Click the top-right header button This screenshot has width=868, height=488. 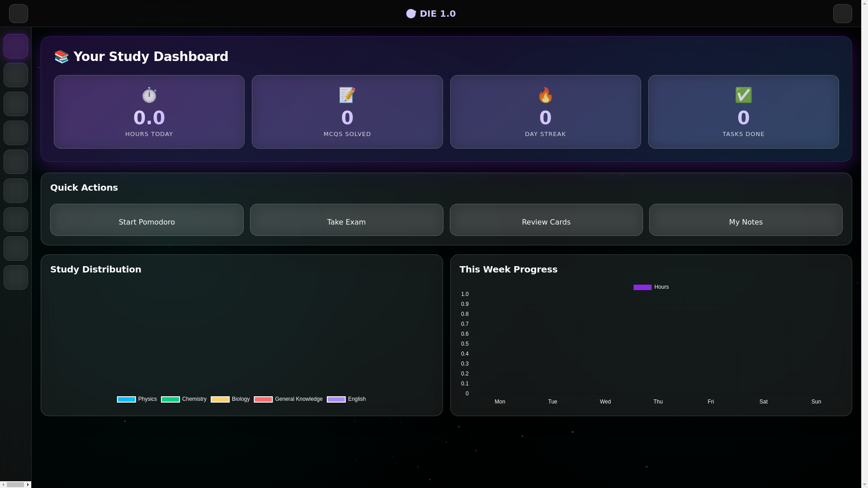coord(842,14)
